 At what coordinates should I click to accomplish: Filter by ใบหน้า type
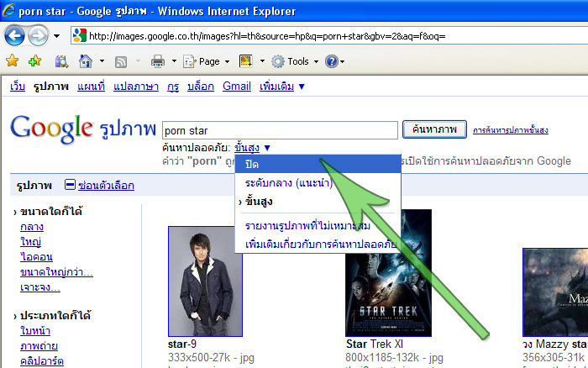35,331
